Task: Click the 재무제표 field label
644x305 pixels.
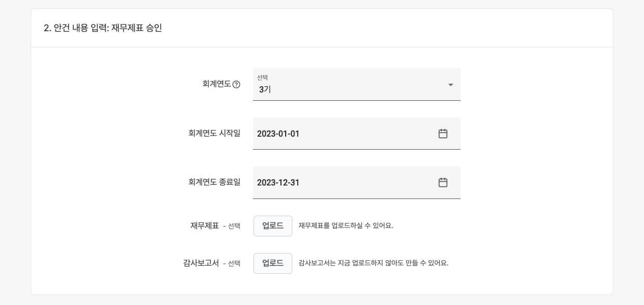Action: click(x=205, y=226)
